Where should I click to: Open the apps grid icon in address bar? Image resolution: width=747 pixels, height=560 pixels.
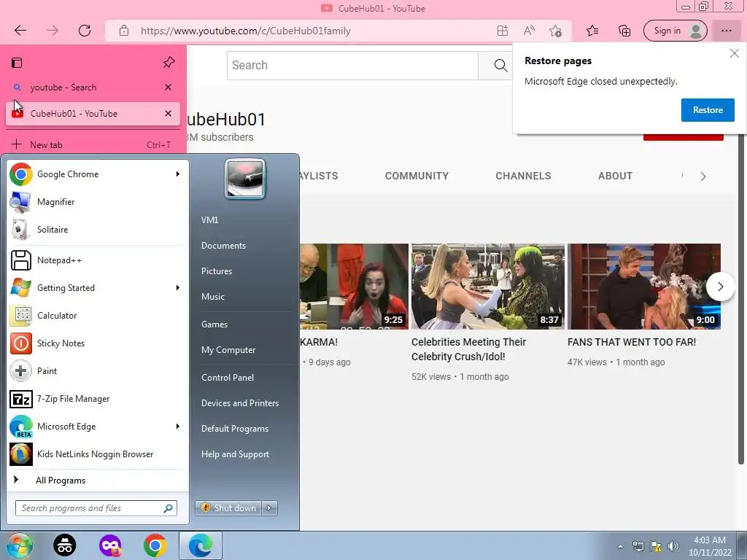502,31
